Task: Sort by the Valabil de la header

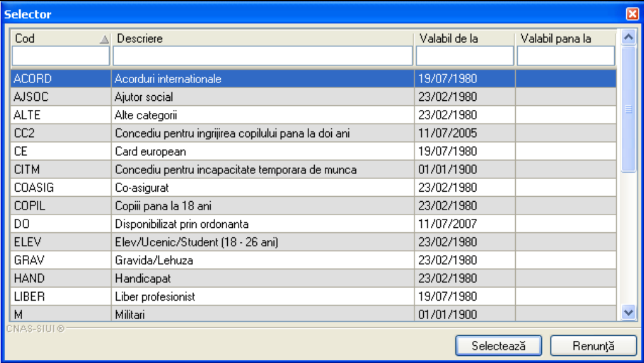Action: (x=465, y=39)
